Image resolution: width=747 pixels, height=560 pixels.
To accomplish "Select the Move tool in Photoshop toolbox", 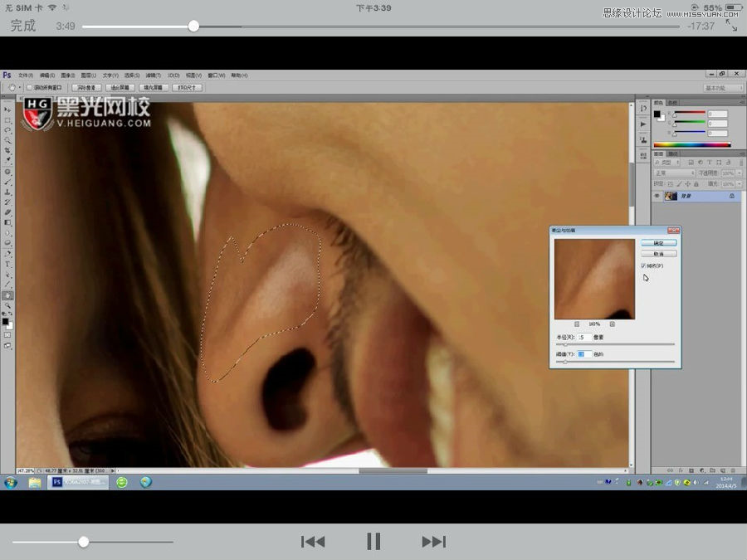I will click(x=7, y=110).
